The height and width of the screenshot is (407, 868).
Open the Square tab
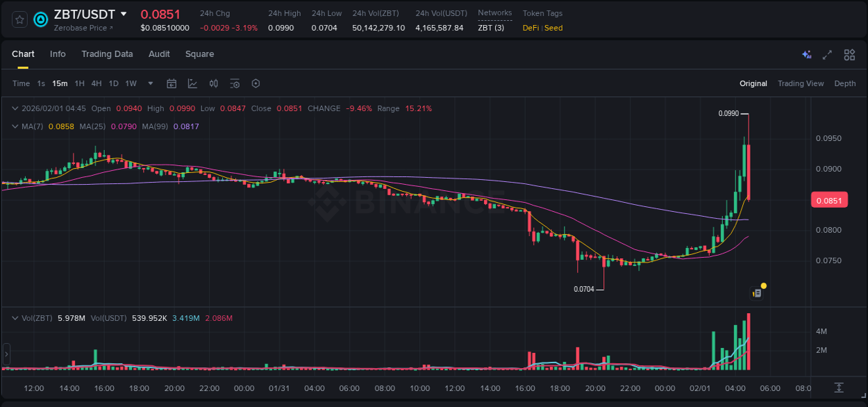[199, 54]
